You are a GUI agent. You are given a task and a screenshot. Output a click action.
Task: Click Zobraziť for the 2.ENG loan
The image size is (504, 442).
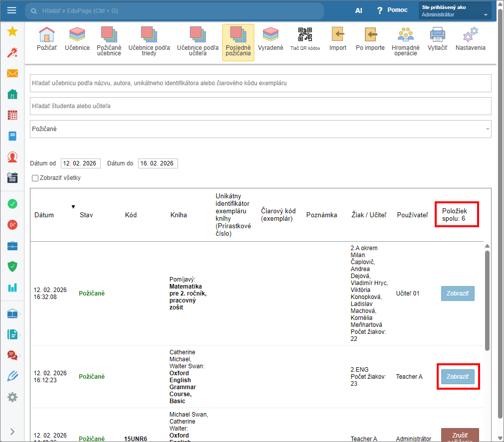pyautogui.click(x=458, y=377)
